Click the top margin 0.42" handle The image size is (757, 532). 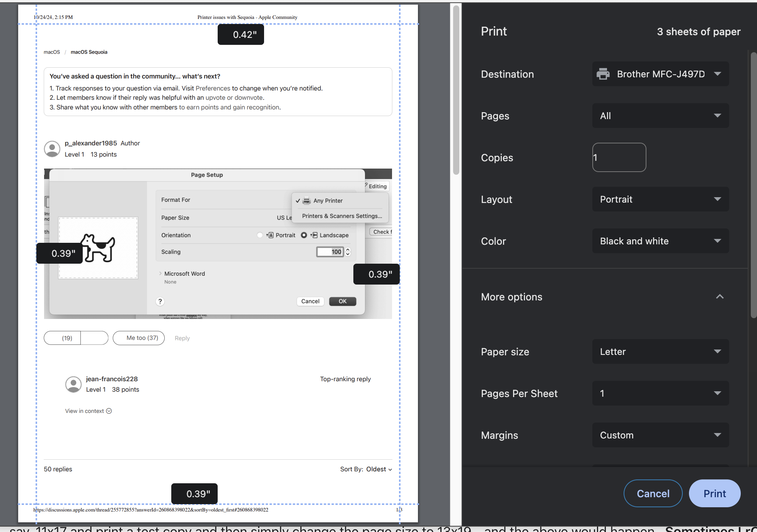point(240,35)
